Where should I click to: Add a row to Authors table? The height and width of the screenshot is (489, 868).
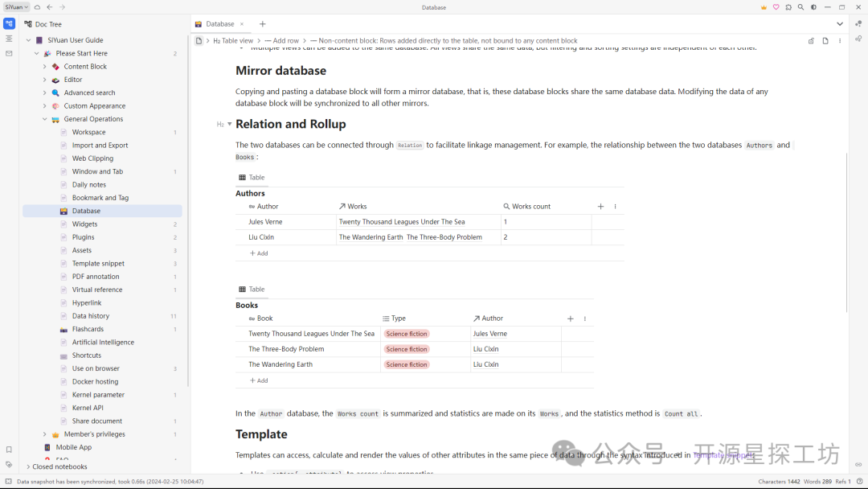(259, 253)
